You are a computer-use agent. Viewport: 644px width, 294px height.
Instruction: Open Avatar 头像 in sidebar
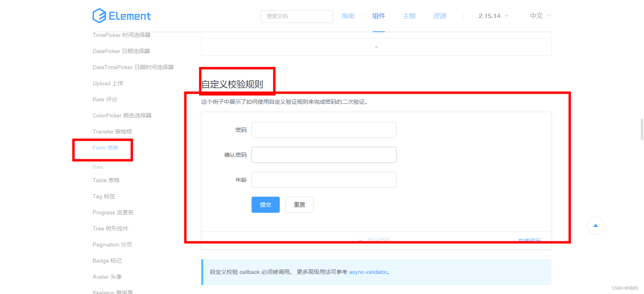(x=107, y=277)
